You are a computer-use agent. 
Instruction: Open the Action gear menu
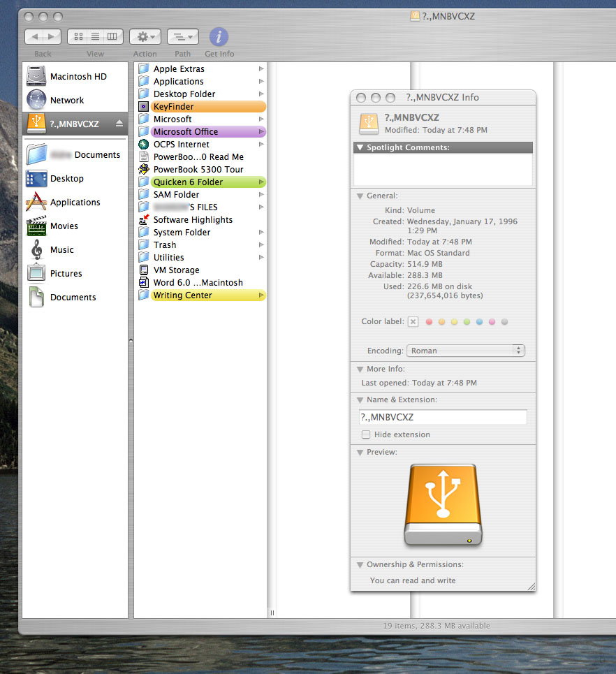pyautogui.click(x=145, y=37)
